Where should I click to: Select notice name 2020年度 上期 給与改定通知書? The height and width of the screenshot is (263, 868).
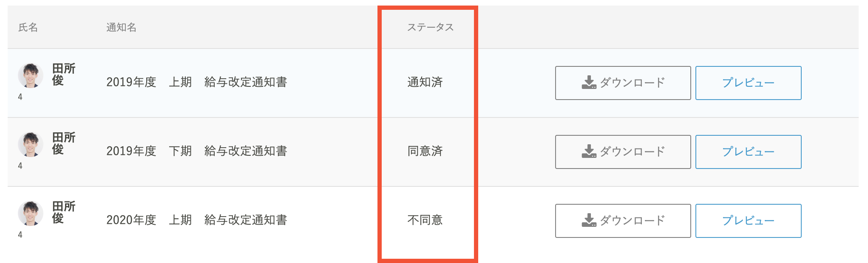tap(197, 220)
